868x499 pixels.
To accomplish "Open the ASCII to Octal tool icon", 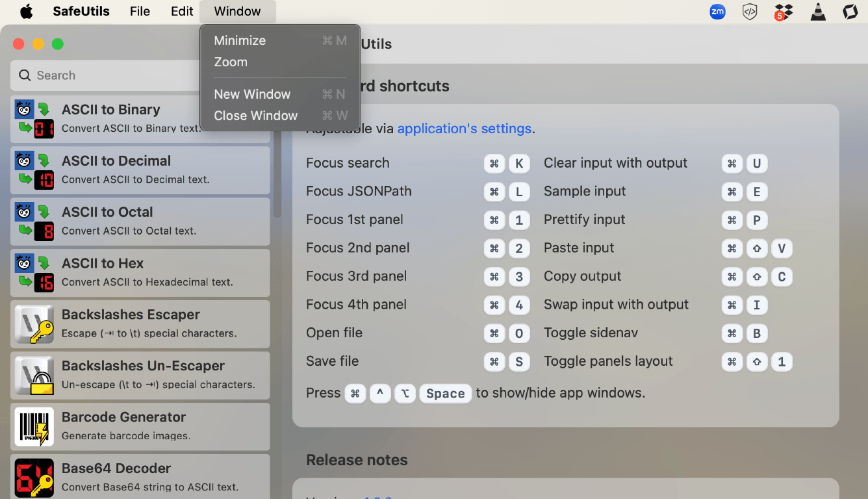I will [34, 222].
